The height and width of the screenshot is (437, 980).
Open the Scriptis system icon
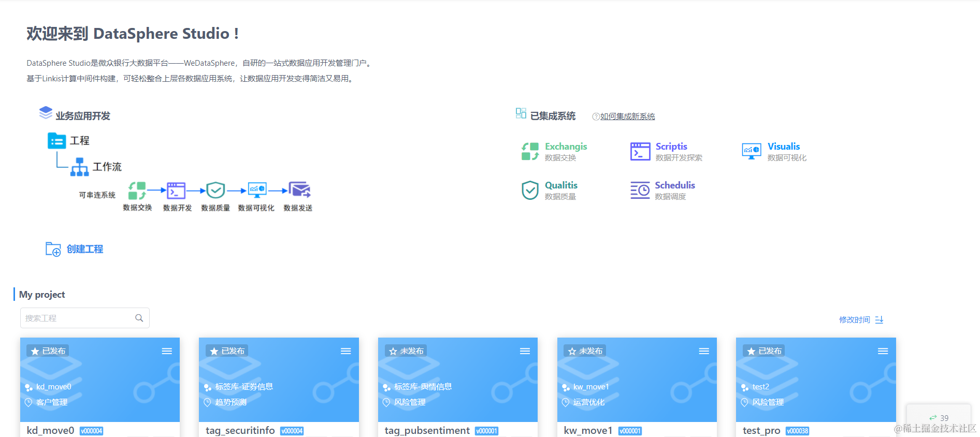tap(640, 151)
